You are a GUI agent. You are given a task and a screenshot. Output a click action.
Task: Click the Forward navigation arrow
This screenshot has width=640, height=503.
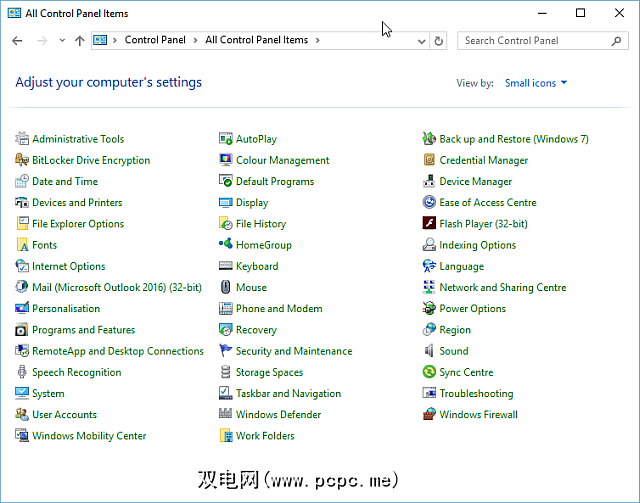click(42, 41)
